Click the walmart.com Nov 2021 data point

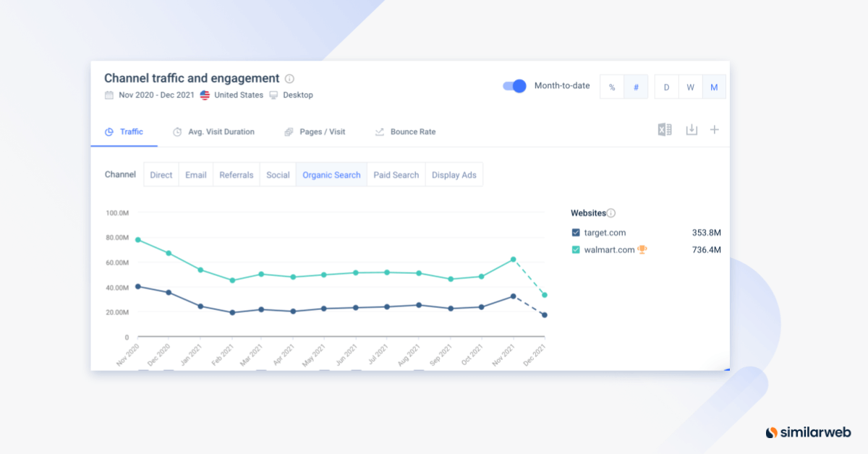click(x=513, y=259)
